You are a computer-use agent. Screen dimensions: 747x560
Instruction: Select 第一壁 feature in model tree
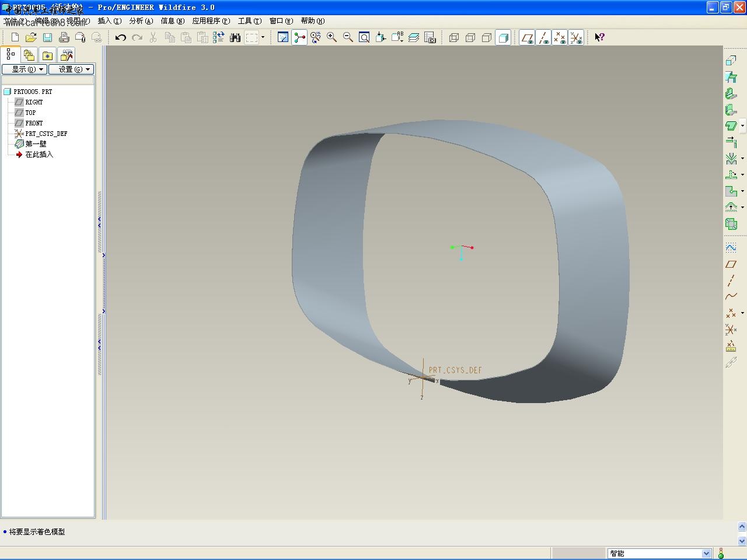pyautogui.click(x=35, y=144)
